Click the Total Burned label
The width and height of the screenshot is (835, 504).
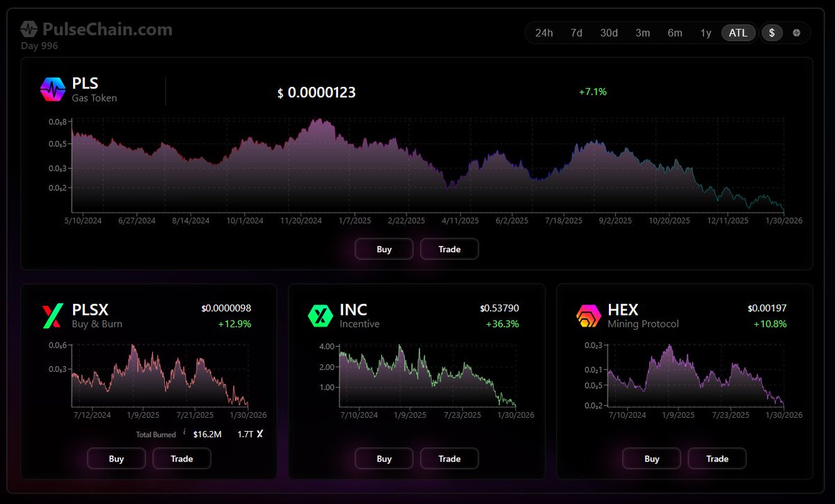pos(156,434)
